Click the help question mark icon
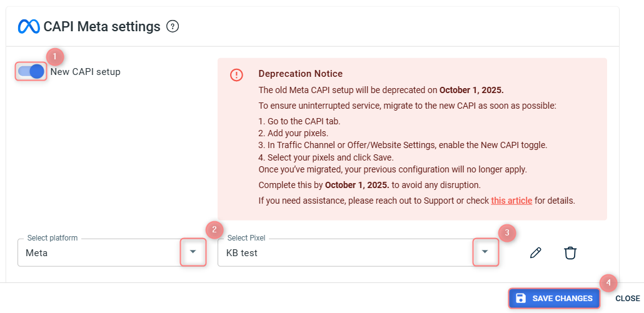This screenshot has height=313, width=644. click(x=173, y=27)
